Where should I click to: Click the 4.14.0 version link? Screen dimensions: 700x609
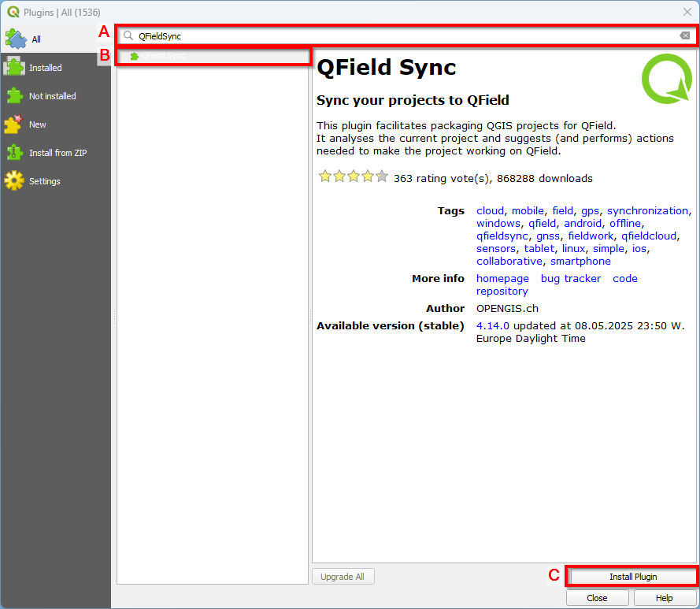[x=493, y=326]
